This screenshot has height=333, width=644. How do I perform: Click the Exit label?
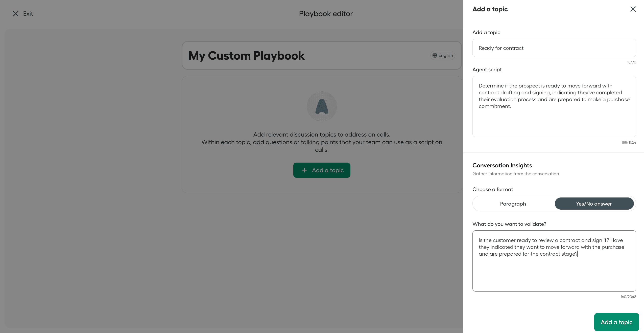28,13
